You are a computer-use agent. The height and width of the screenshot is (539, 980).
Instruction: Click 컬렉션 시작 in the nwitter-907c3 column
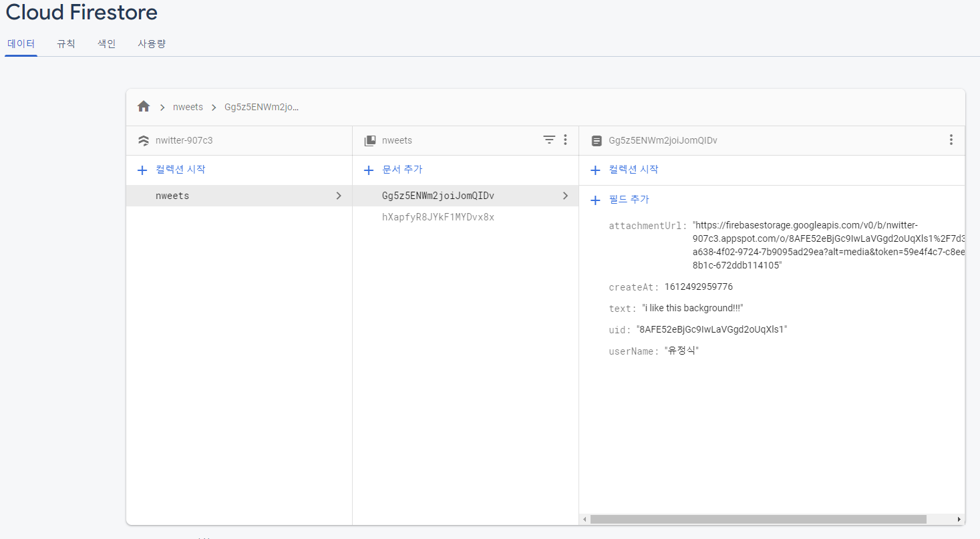(x=180, y=170)
